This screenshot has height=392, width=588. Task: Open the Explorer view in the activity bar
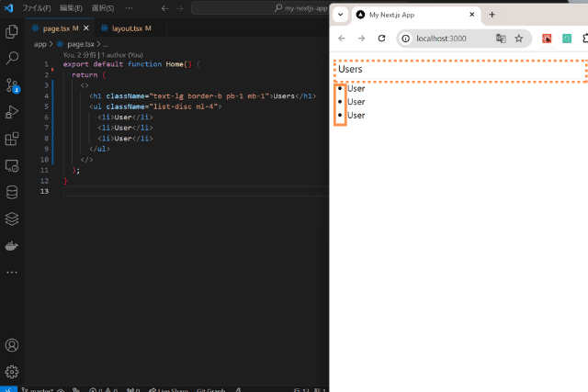coord(12,31)
